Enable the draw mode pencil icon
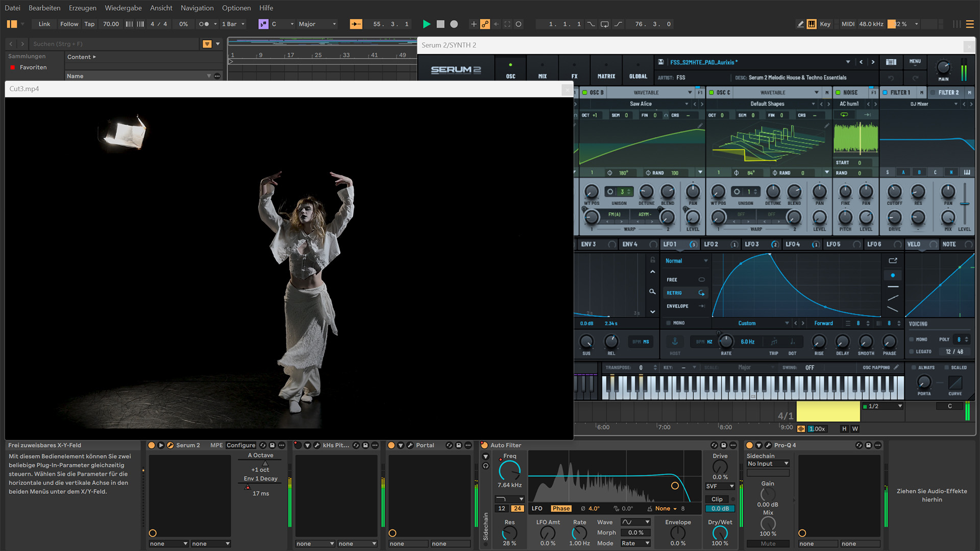The height and width of the screenshot is (551, 980). point(800,24)
